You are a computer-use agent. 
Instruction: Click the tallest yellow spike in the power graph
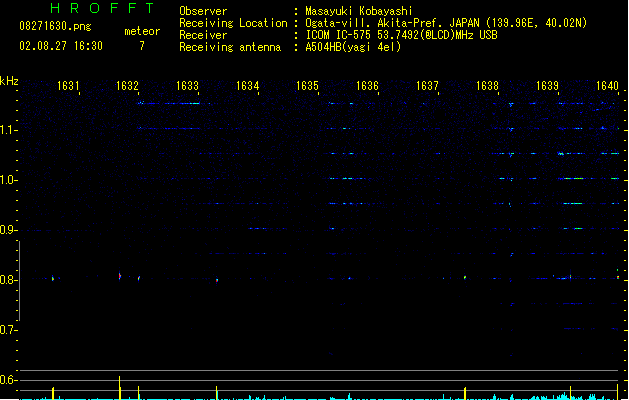120,388
